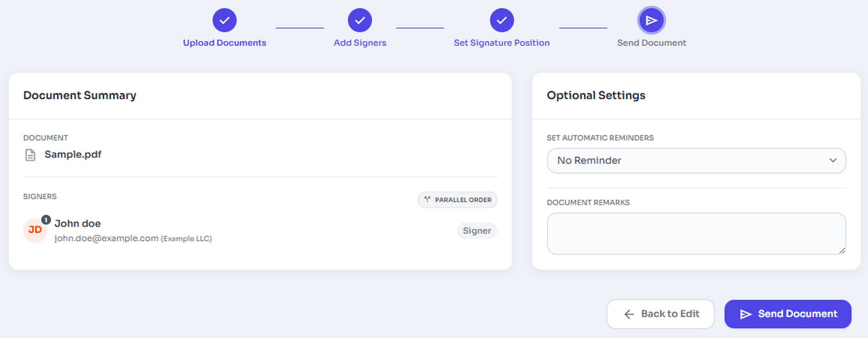Click the JD avatar for John doe
This screenshot has width=868, height=338.
(x=35, y=230)
